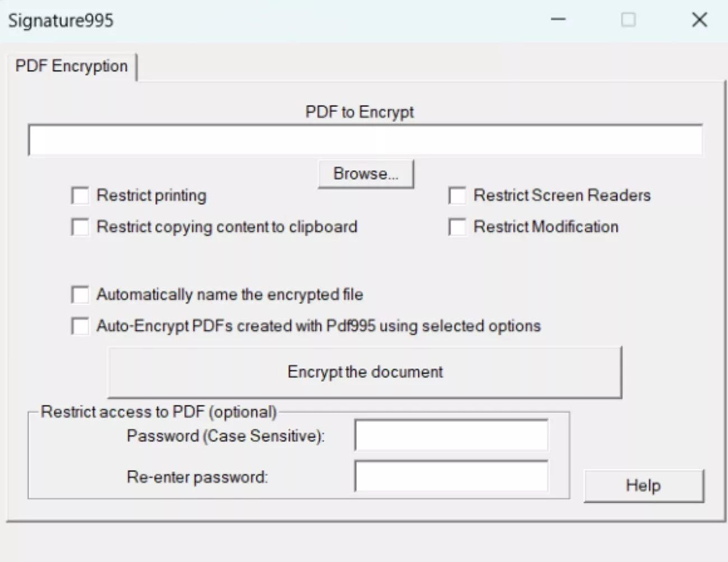The width and height of the screenshot is (728, 562).
Task: Click the Password (Case Sensitive) field
Action: coord(450,436)
